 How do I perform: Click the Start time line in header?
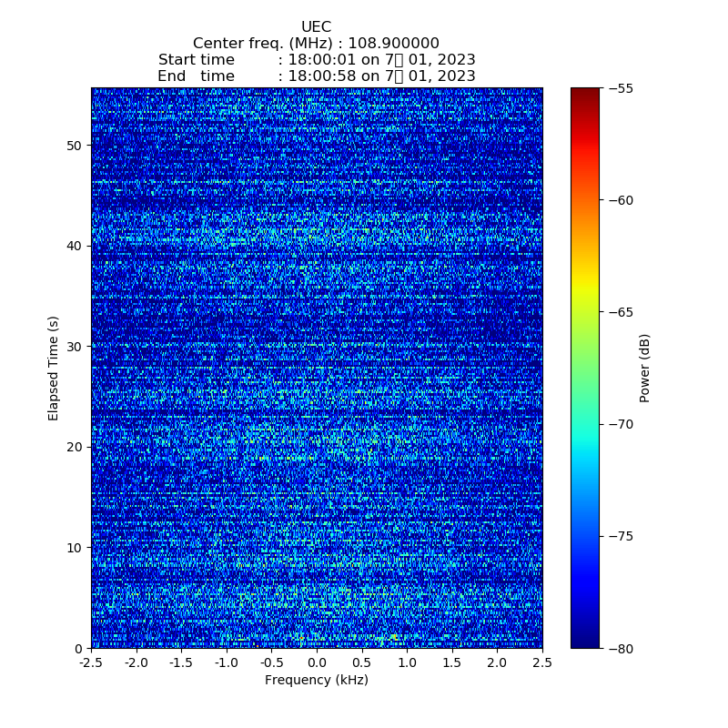pyautogui.click(x=316, y=60)
